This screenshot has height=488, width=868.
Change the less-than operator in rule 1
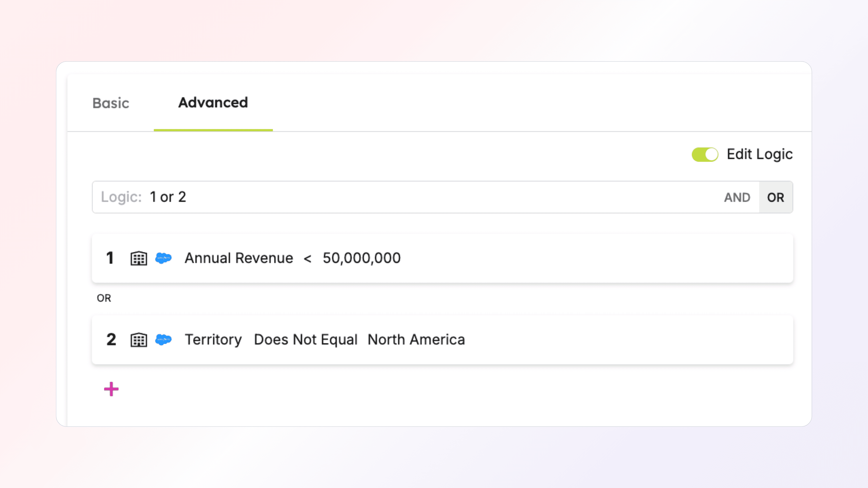pos(307,259)
